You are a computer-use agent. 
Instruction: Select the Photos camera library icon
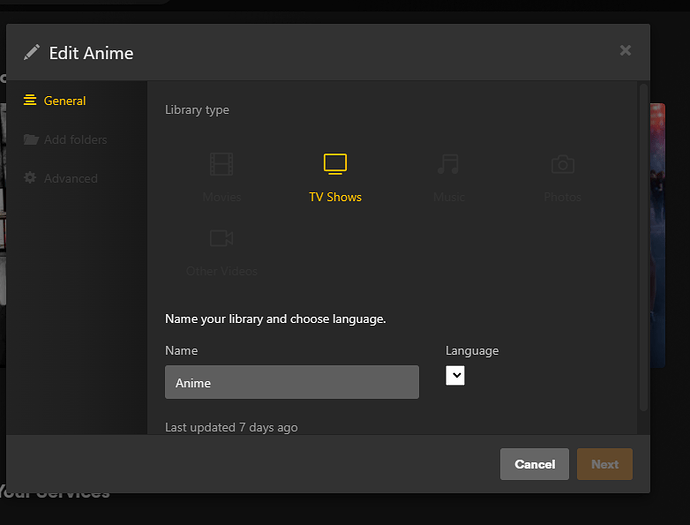(x=562, y=164)
